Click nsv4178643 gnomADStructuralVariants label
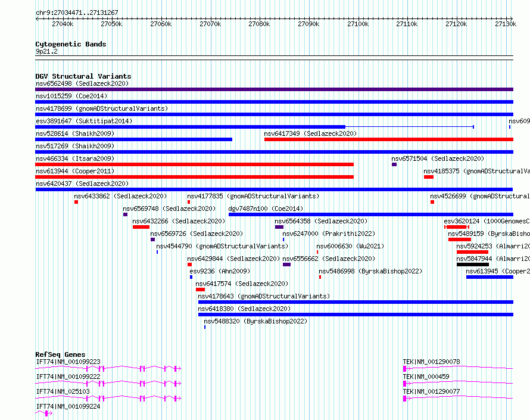Image resolution: width=530 pixels, height=420 pixels. click(x=264, y=296)
